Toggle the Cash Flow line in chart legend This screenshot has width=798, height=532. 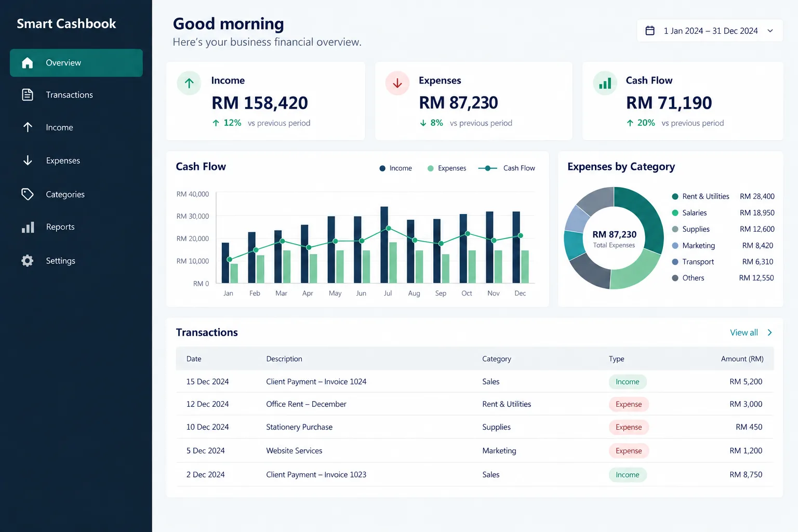click(507, 168)
